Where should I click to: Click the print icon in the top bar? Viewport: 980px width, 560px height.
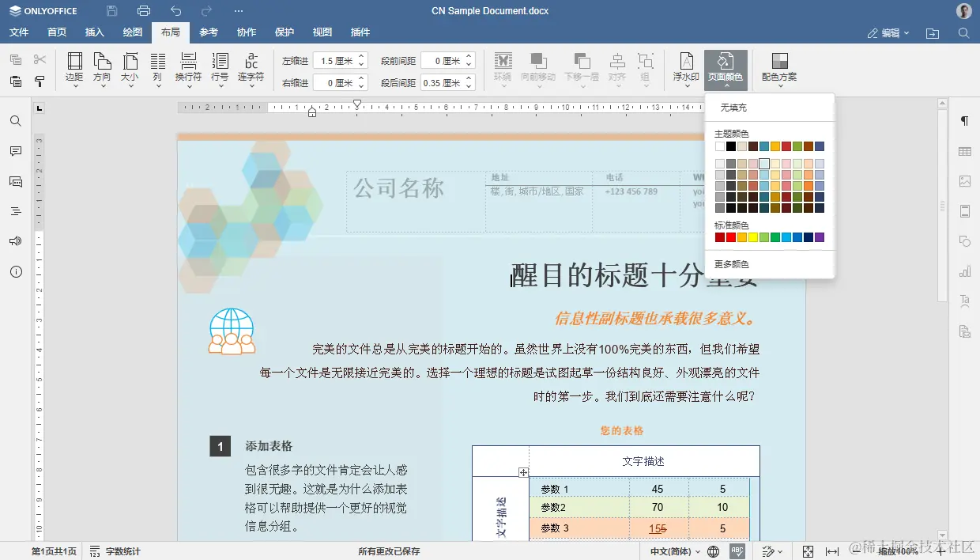142,10
